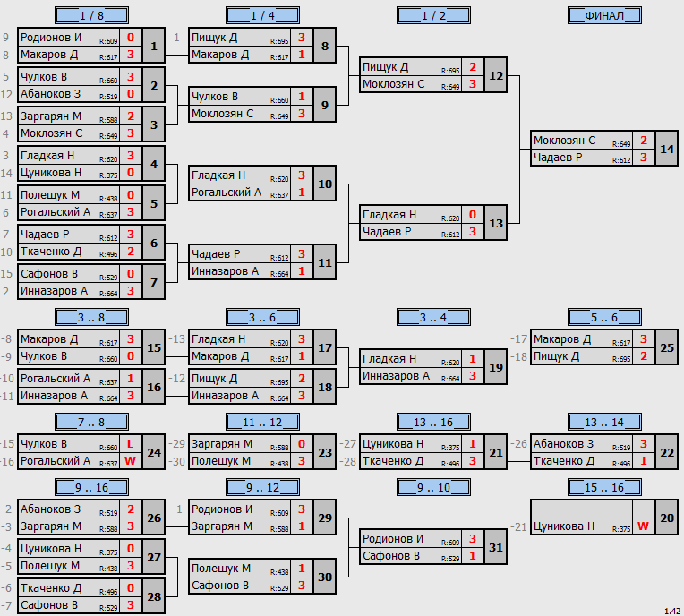Select match number 15 box
Screen dimensions: 684x616
click(x=154, y=347)
